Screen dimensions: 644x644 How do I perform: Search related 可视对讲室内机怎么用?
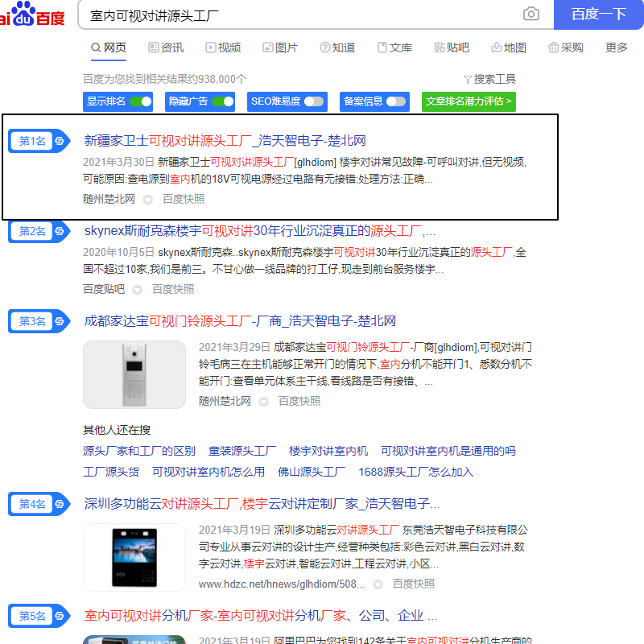pos(208,472)
